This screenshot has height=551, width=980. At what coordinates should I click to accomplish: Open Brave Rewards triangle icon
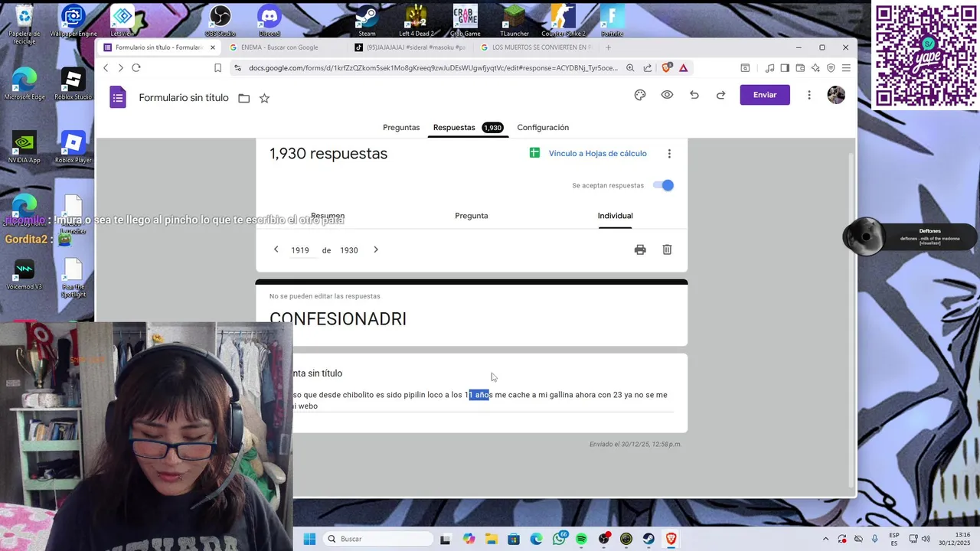684,68
